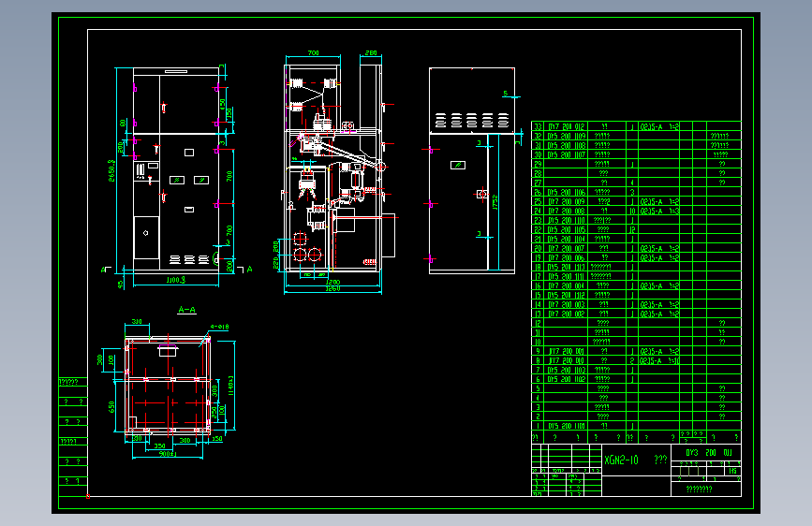The height and width of the screenshot is (526, 812).
Task: Select the 2650 height dimension
Action: (111, 170)
